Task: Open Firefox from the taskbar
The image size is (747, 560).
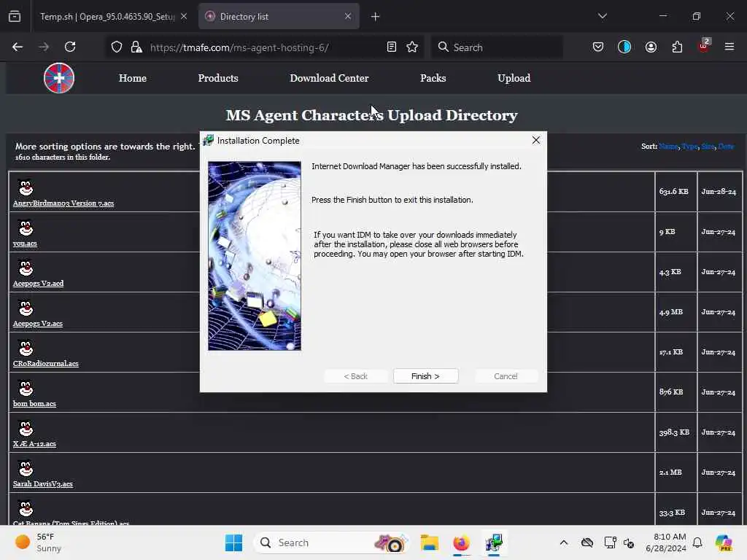Action: click(461, 542)
